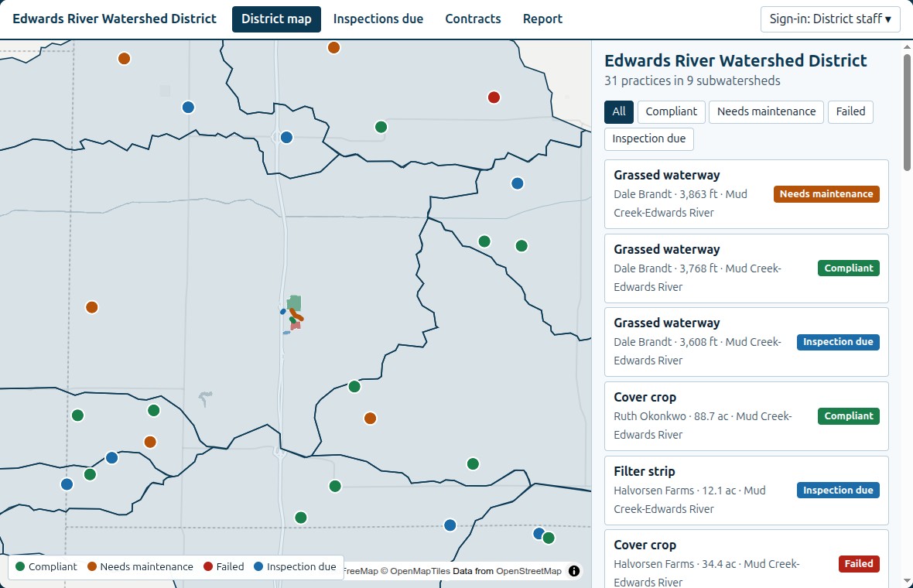Switch to the District map tab
This screenshot has height=588, width=913.
coord(276,19)
